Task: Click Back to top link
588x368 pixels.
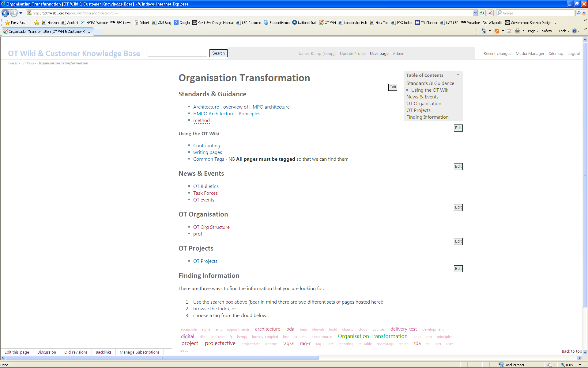Action: [572, 351]
